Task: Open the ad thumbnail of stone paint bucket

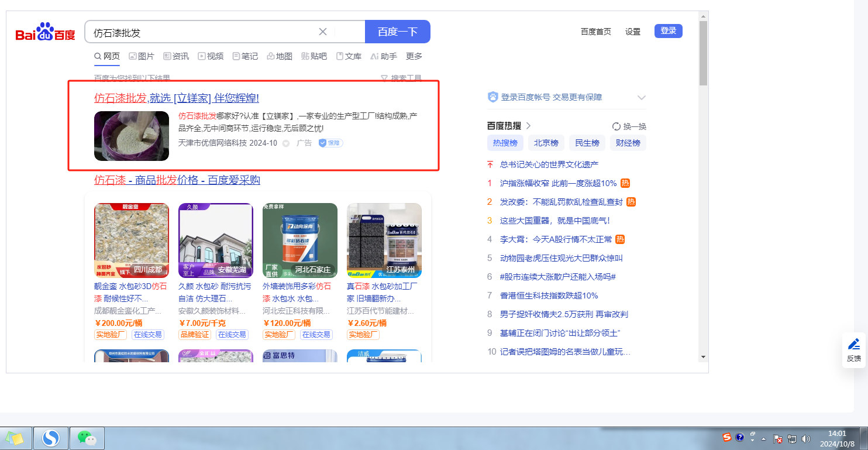Action: point(132,136)
